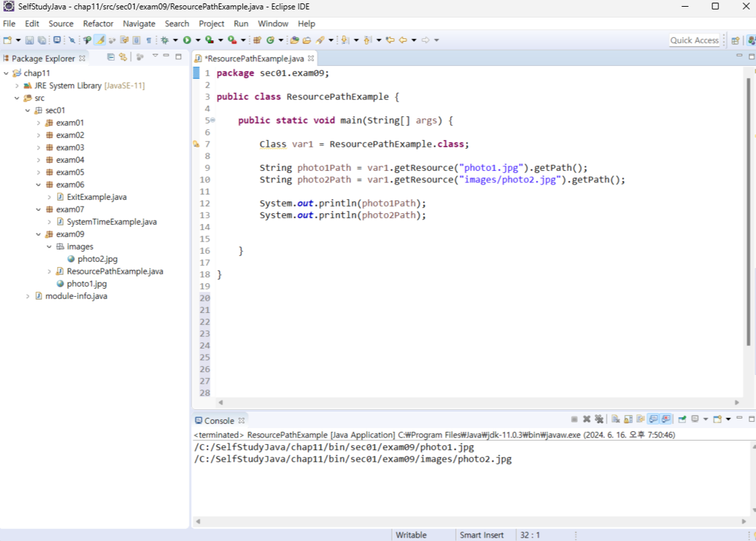Screen dimensions: 756x541
Task: Close the Package Explorer view tab
Action: pos(82,58)
